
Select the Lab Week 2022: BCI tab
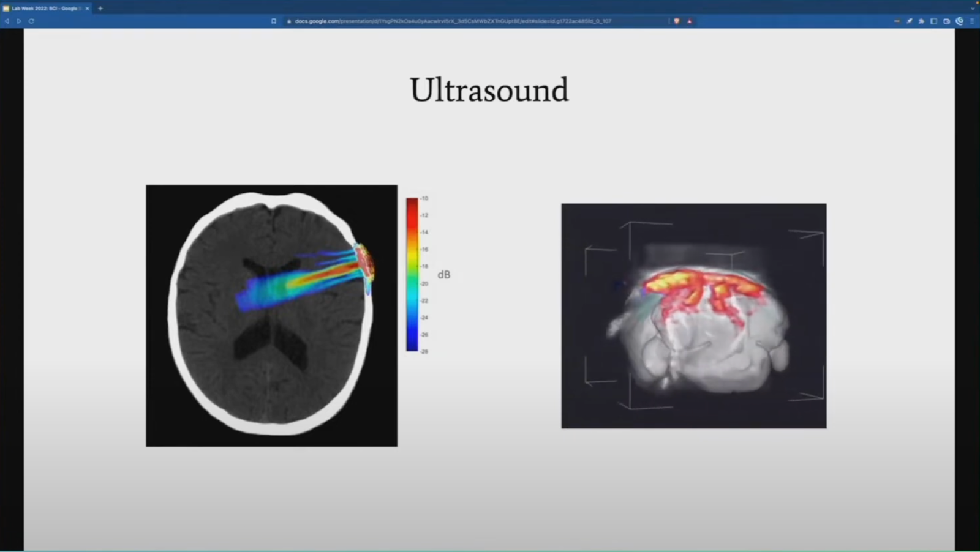[44, 9]
